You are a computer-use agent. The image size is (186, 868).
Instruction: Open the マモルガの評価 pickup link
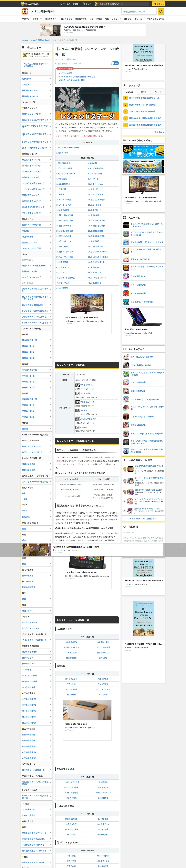[x=66, y=73]
